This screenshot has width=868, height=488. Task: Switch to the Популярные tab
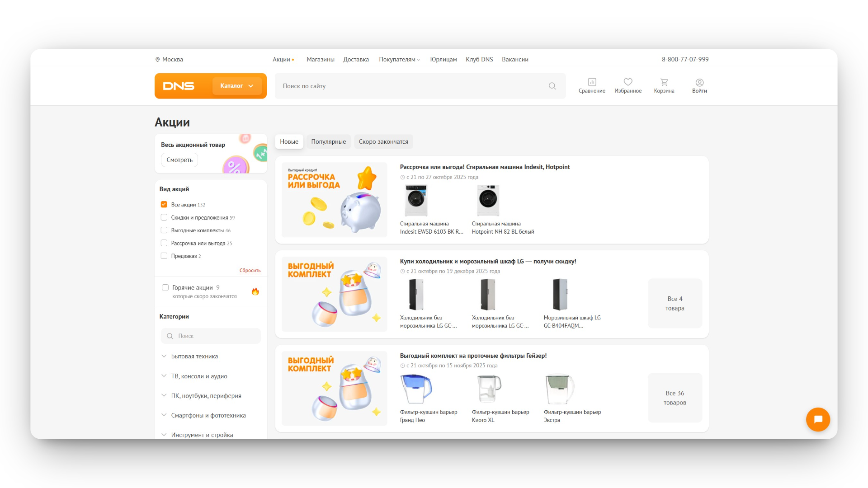(x=328, y=142)
